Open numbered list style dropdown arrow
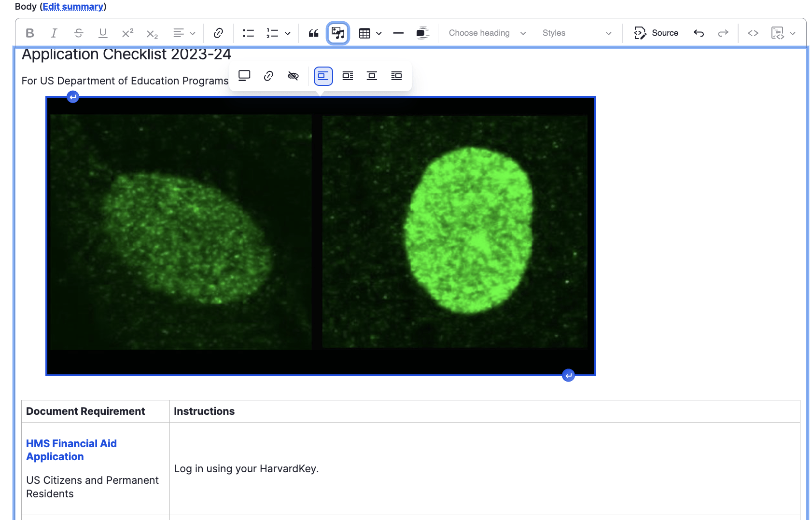The height and width of the screenshot is (520, 812). point(288,33)
